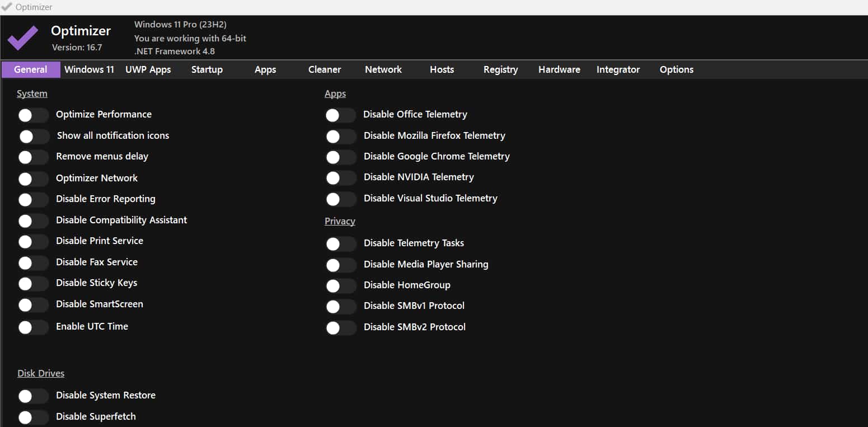Viewport: 868px width, 427px height.
Task: Turn on Disable NVIDIA Telemetry
Action: tap(340, 178)
